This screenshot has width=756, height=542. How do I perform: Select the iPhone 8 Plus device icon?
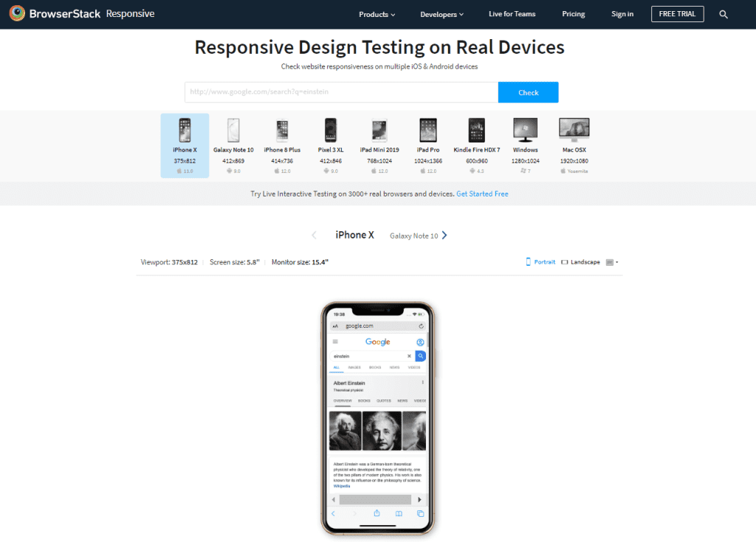click(282, 130)
